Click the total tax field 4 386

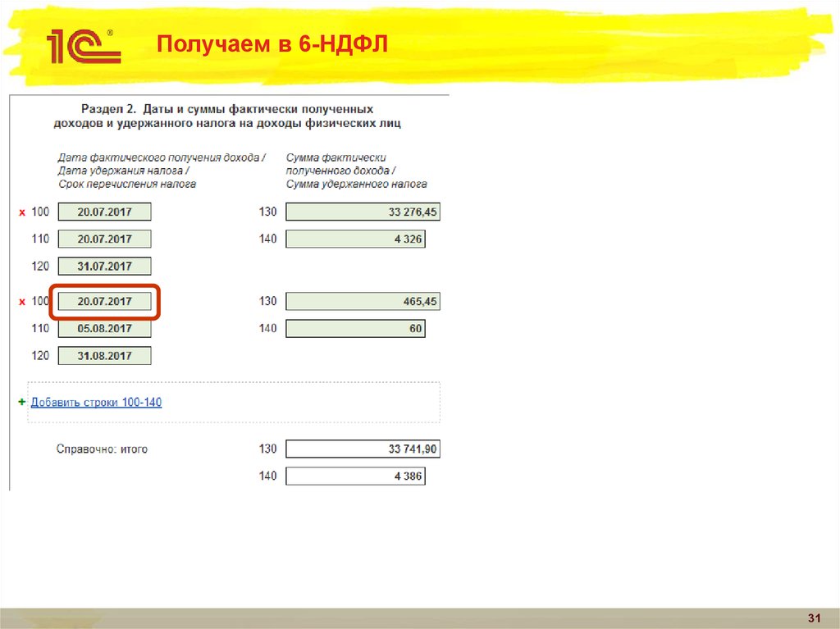click(x=354, y=476)
